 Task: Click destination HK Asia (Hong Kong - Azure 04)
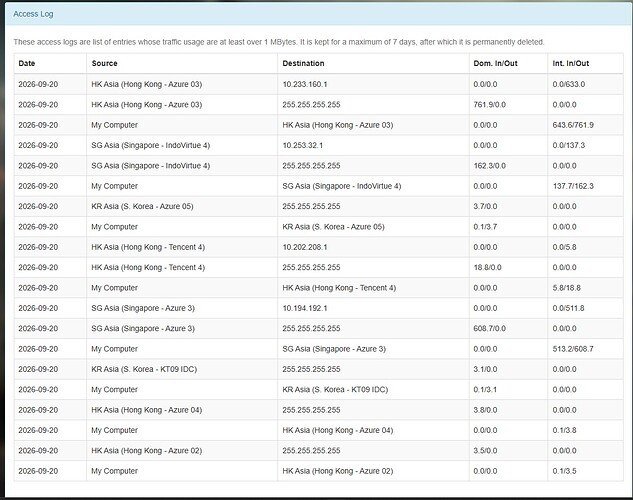[x=338, y=430]
